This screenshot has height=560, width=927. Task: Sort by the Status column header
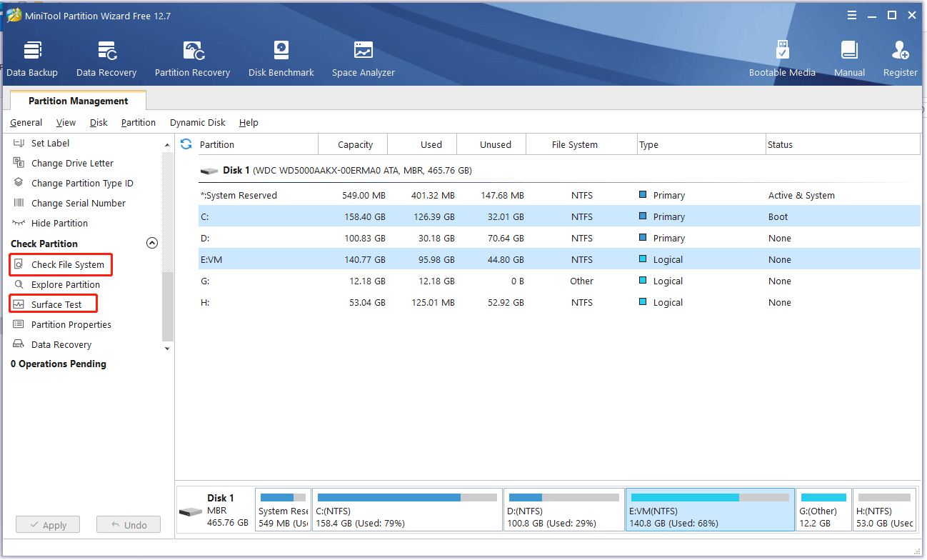pyautogui.click(x=843, y=144)
